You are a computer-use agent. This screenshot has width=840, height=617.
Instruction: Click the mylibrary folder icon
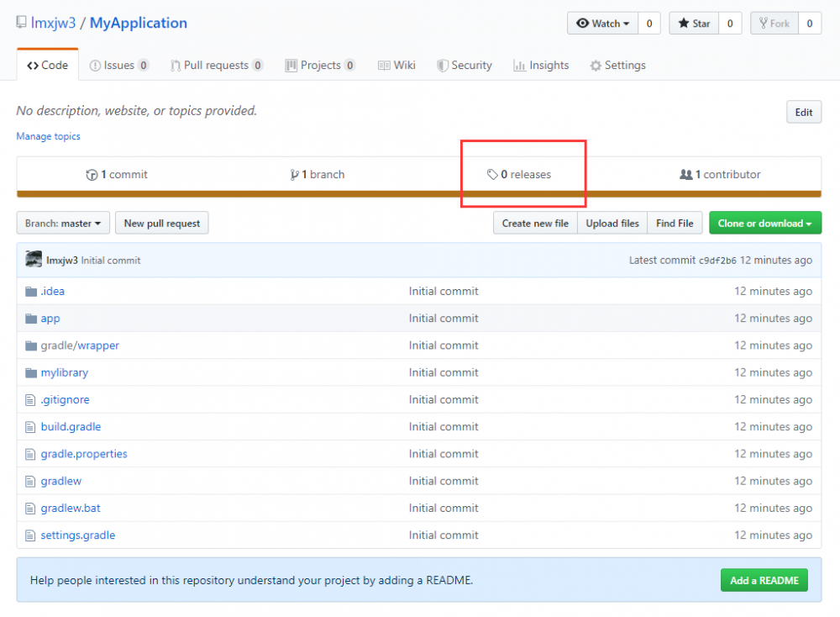point(31,372)
